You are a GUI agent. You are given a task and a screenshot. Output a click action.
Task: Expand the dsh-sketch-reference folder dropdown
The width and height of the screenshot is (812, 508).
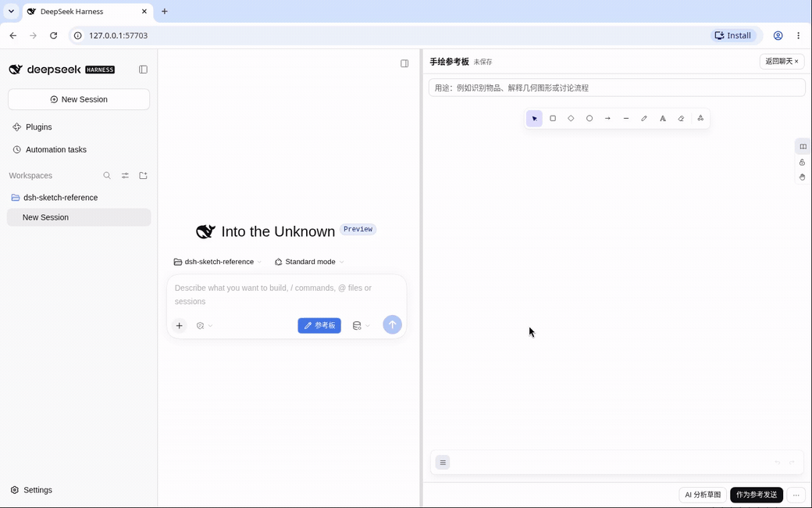[218, 262]
